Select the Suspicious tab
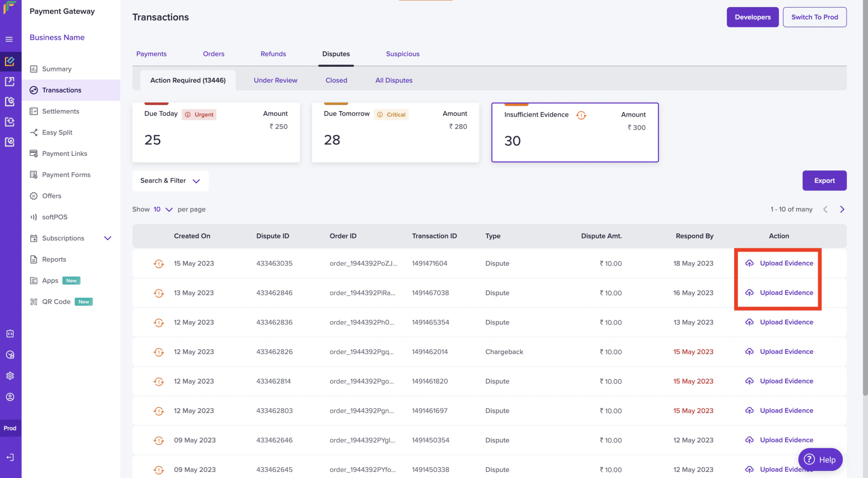This screenshot has height=478, width=868. pos(403,54)
